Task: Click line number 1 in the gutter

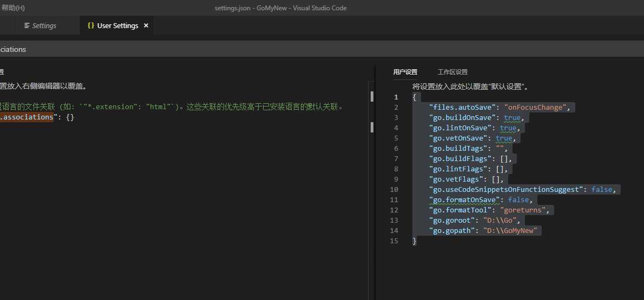Action: (x=396, y=97)
